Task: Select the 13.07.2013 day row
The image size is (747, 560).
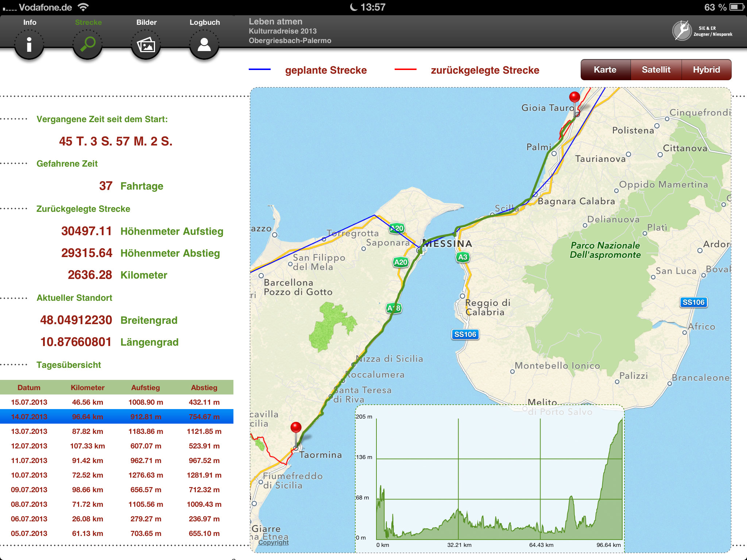Action: click(117, 431)
